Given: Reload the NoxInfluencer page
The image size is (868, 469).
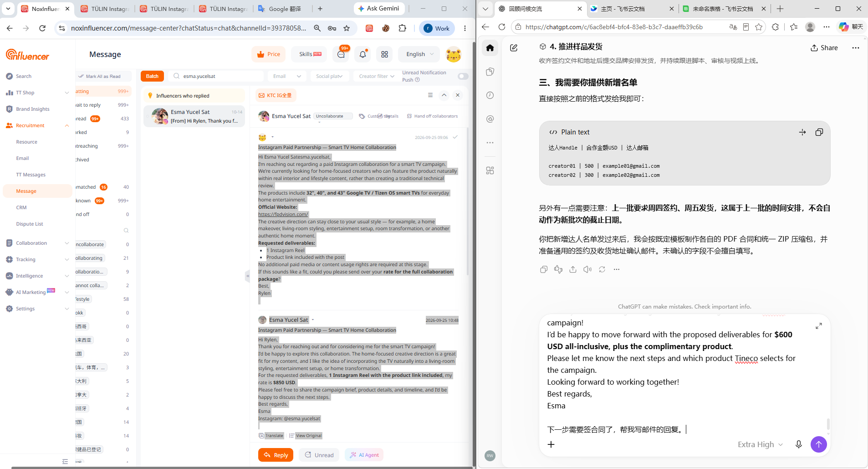Looking at the screenshot, I should tap(42, 28).
